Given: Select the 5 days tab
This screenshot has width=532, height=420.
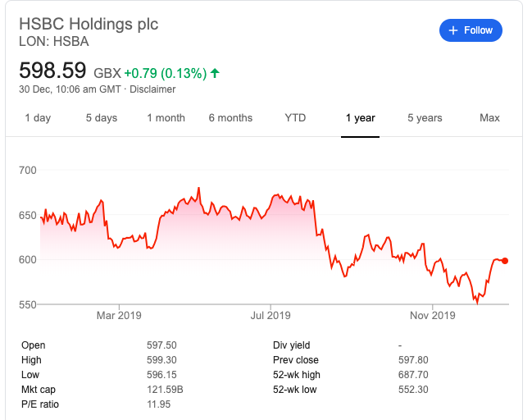Looking at the screenshot, I should coord(102,118).
